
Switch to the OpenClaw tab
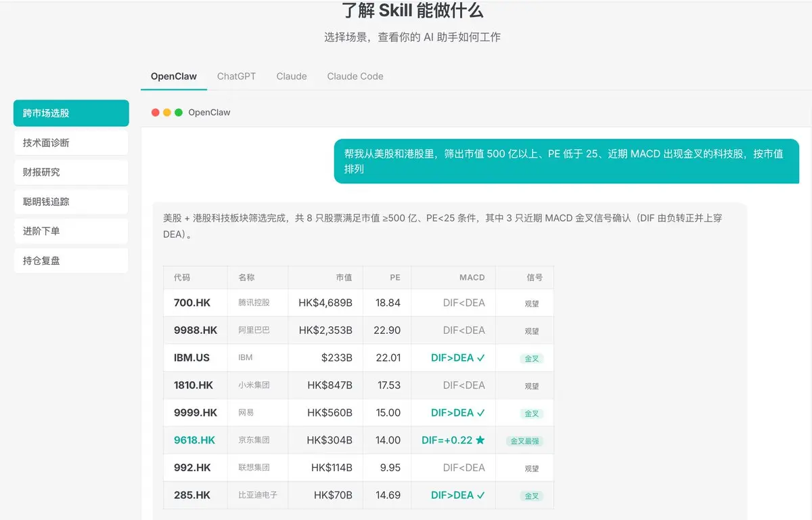(x=173, y=77)
